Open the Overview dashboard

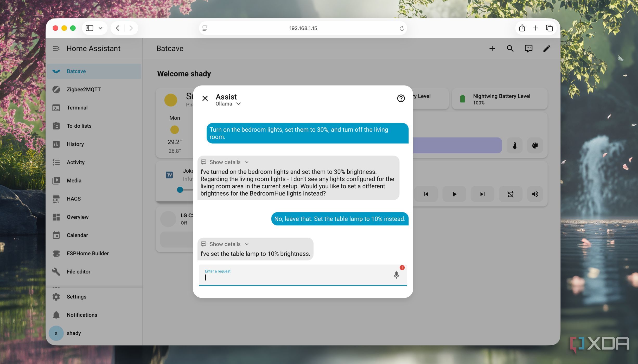point(94,217)
